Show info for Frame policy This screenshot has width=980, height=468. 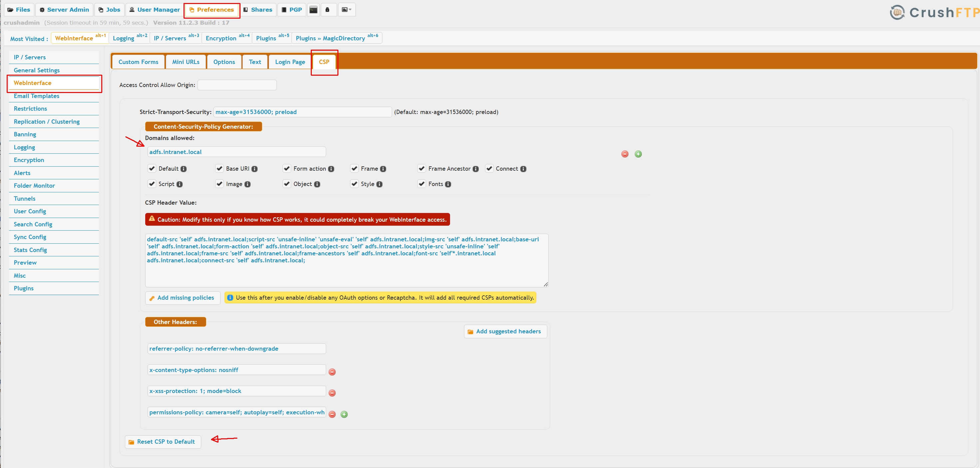coord(383,169)
